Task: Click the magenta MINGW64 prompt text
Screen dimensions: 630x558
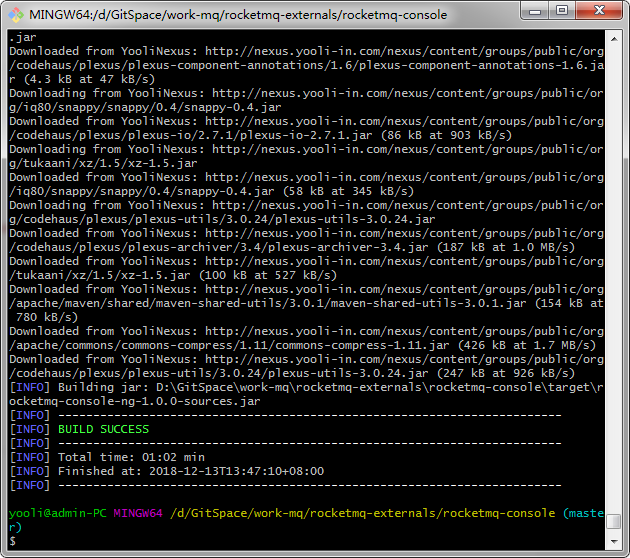Action: [138, 513]
